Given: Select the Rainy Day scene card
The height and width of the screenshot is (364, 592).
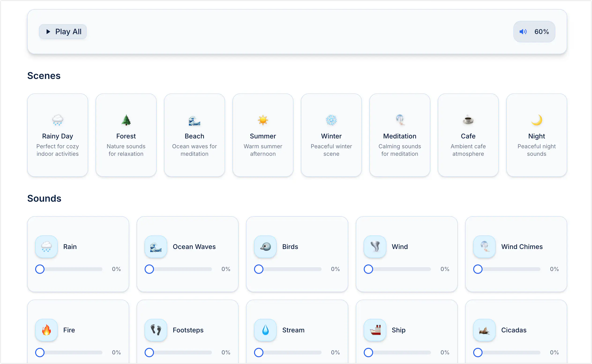Looking at the screenshot, I should pos(58,135).
